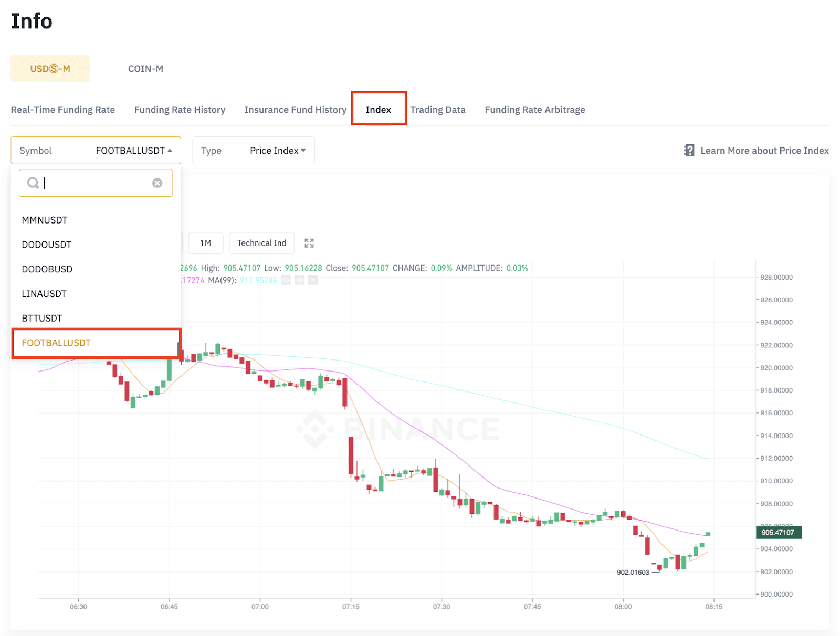Focus the symbol search input field
The image size is (840, 636).
(x=97, y=183)
